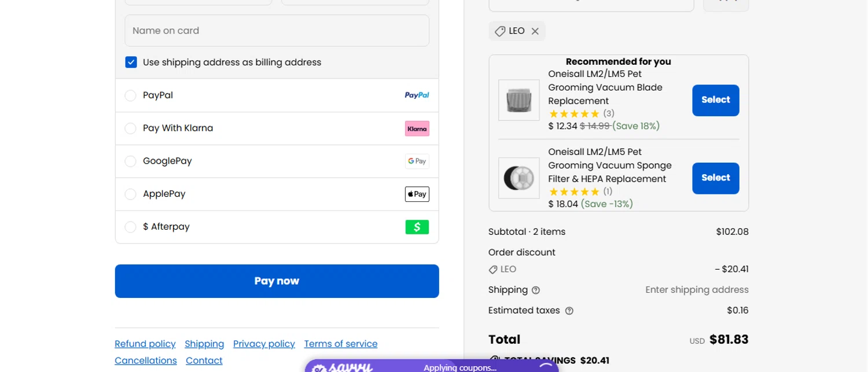This screenshot has width=868, height=372.
Task: Open the Shipping policy link
Action: coord(204,344)
